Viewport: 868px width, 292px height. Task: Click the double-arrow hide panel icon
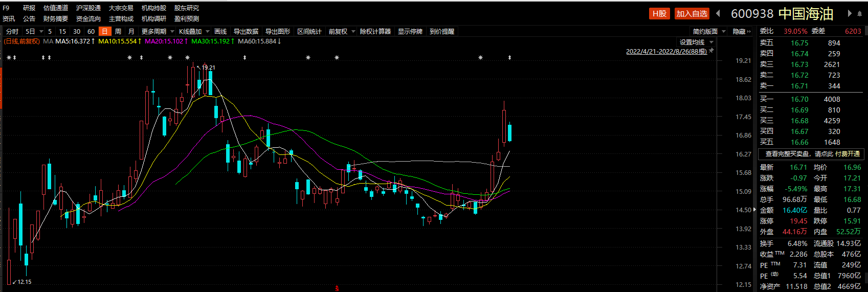tap(749, 31)
